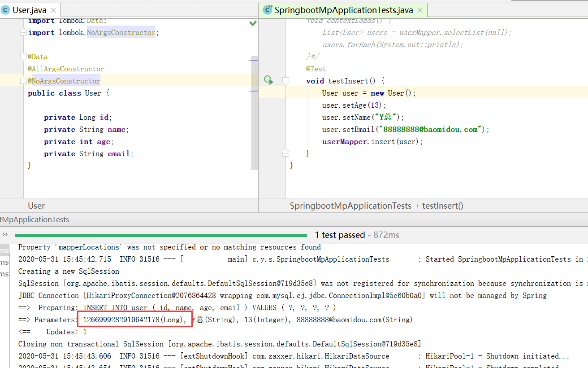Click console line 'Creating a new SqlSession'
The height and width of the screenshot is (368, 588).
(x=69, y=271)
